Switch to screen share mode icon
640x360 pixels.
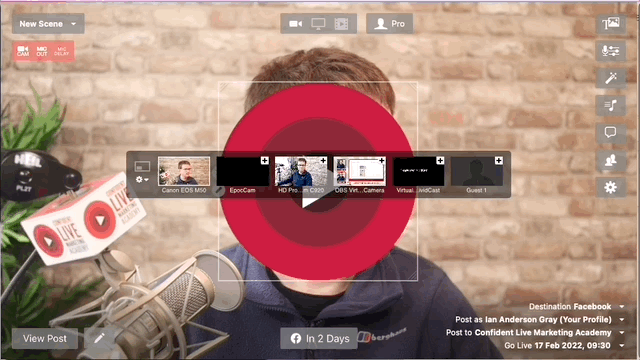pyautogui.click(x=318, y=24)
